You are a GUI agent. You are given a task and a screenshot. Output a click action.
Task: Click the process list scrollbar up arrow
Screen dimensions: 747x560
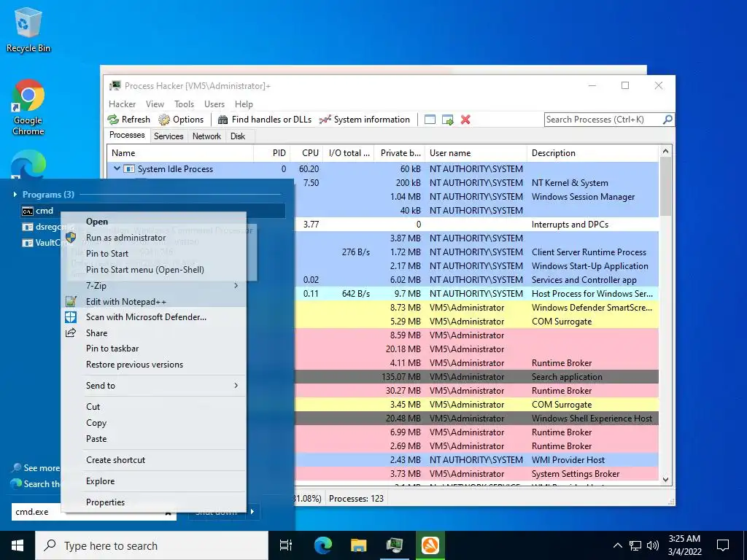pos(665,151)
